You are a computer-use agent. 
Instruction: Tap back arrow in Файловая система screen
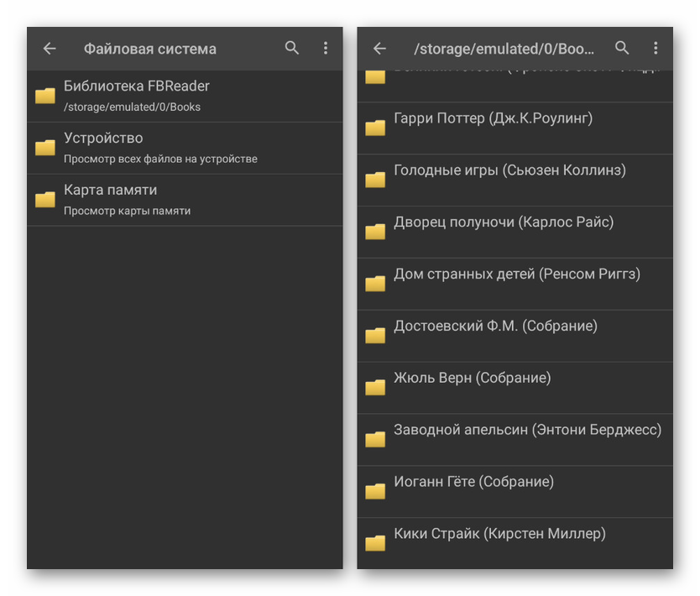click(50, 49)
